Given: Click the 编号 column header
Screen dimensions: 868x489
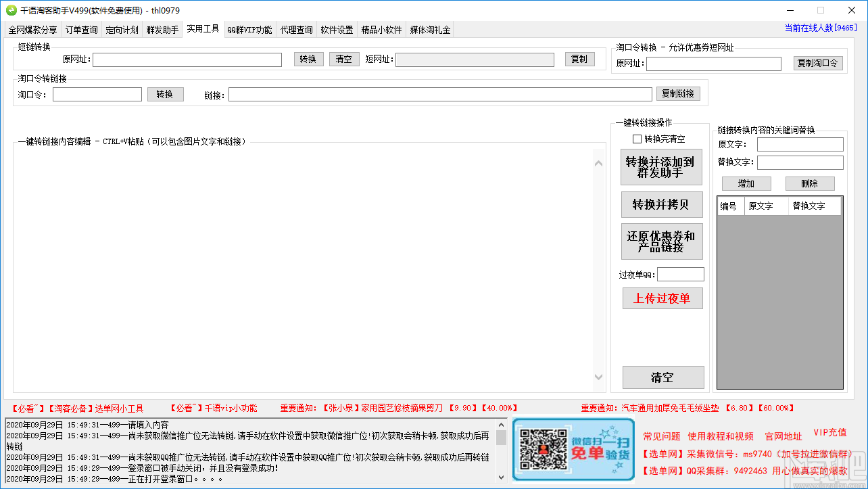Looking at the screenshot, I should [731, 206].
